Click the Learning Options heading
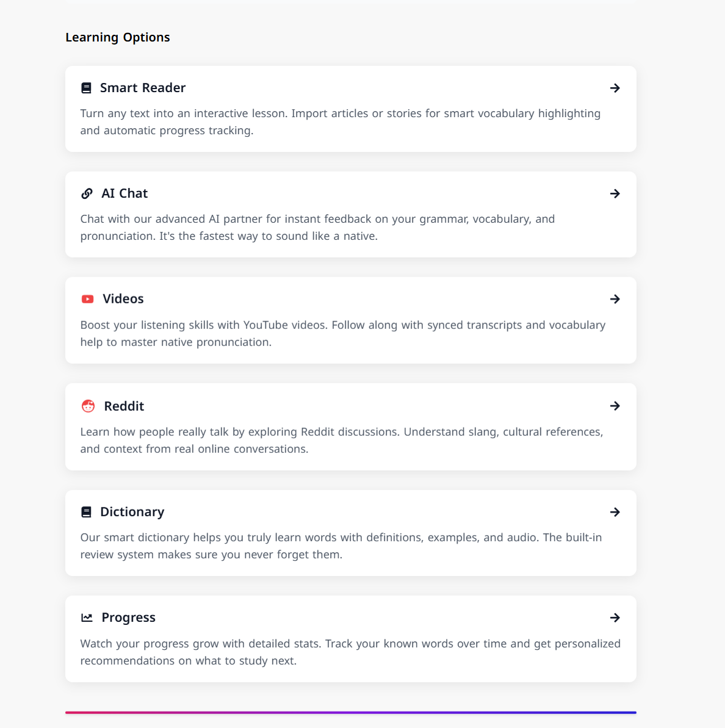725x728 pixels. [118, 37]
